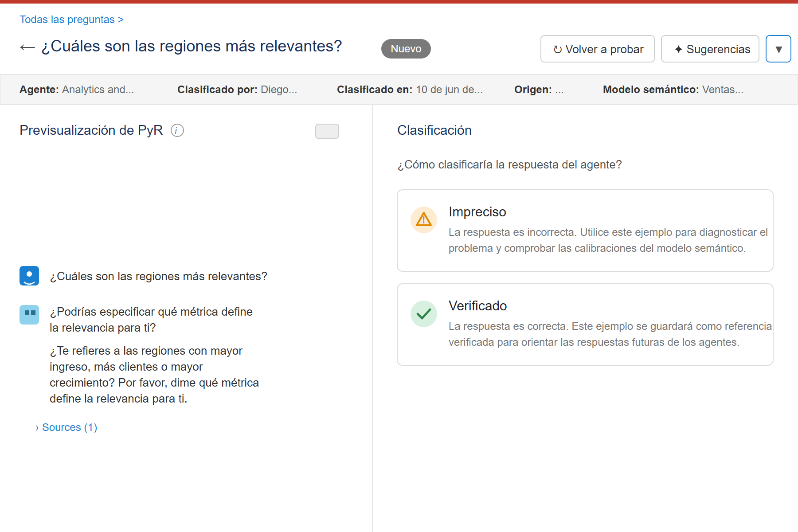
Task: Open the dropdown arrow next to Sugerencias
Action: tap(778, 49)
